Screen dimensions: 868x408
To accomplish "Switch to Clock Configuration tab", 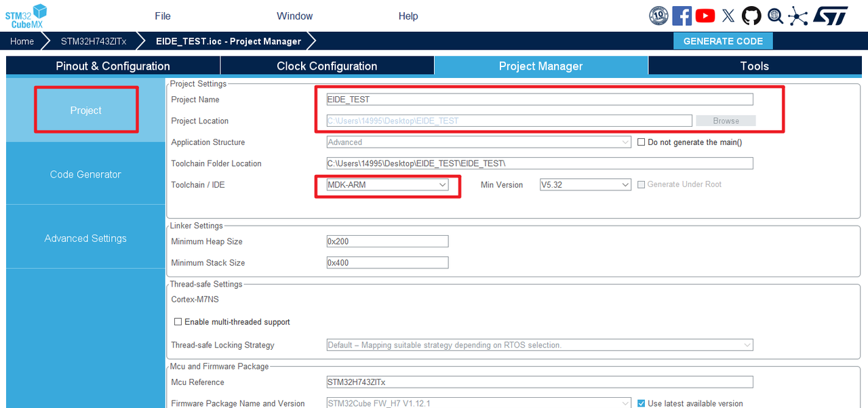I will pyautogui.click(x=327, y=66).
